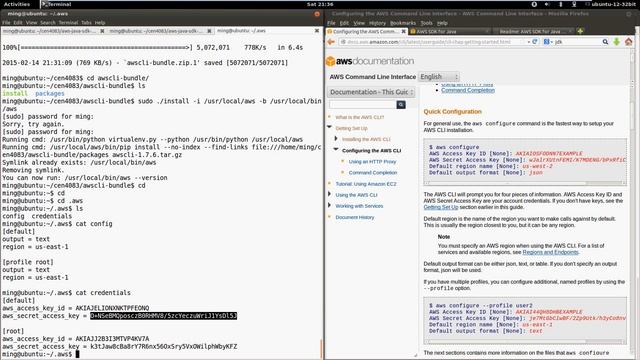The image size is (640, 360).
Task: Click the highlighted aws_secret_access_key value in terminal
Action: pyautogui.click(x=163, y=316)
